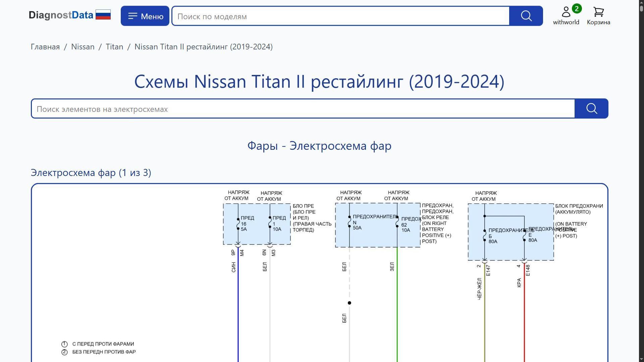Screen dimensions: 644x362
Task: Click legend note БЕЗ ПЕРЕДН ПРОТИВ ФАР
Action: pos(104,352)
